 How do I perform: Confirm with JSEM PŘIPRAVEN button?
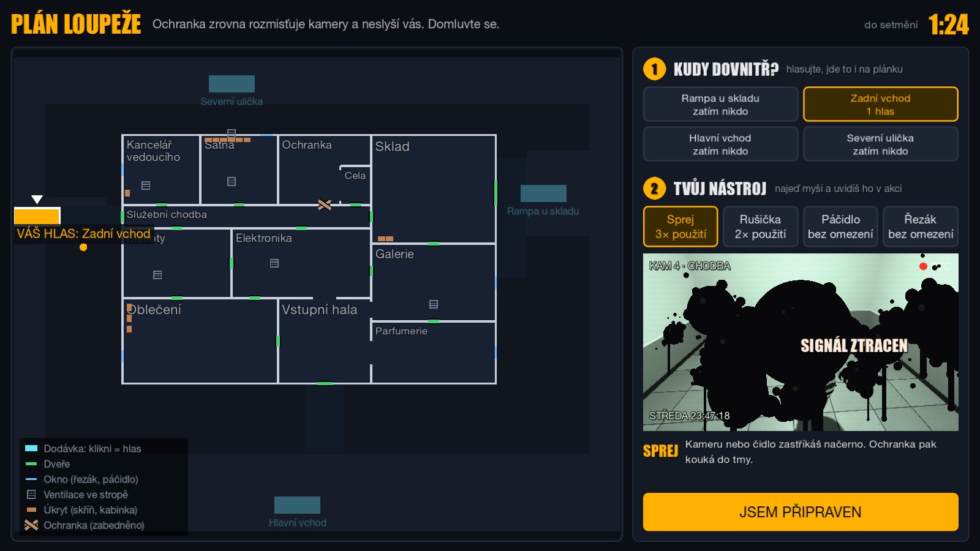tap(801, 512)
